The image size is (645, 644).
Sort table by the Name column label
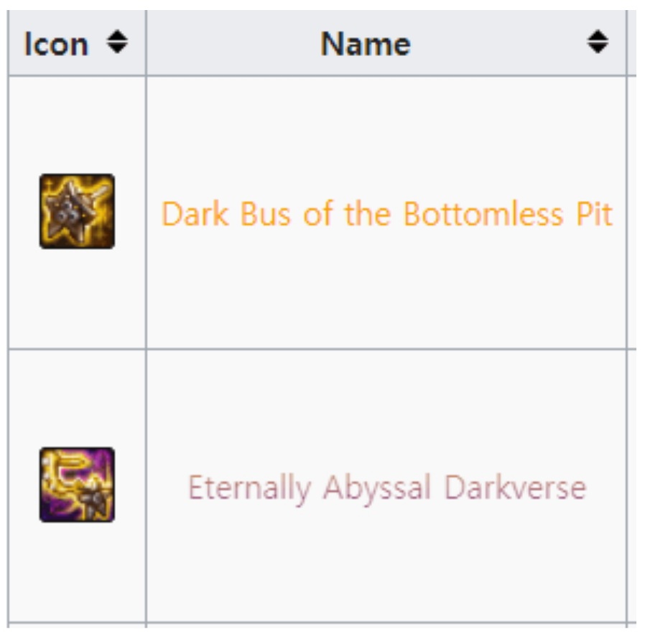point(366,44)
